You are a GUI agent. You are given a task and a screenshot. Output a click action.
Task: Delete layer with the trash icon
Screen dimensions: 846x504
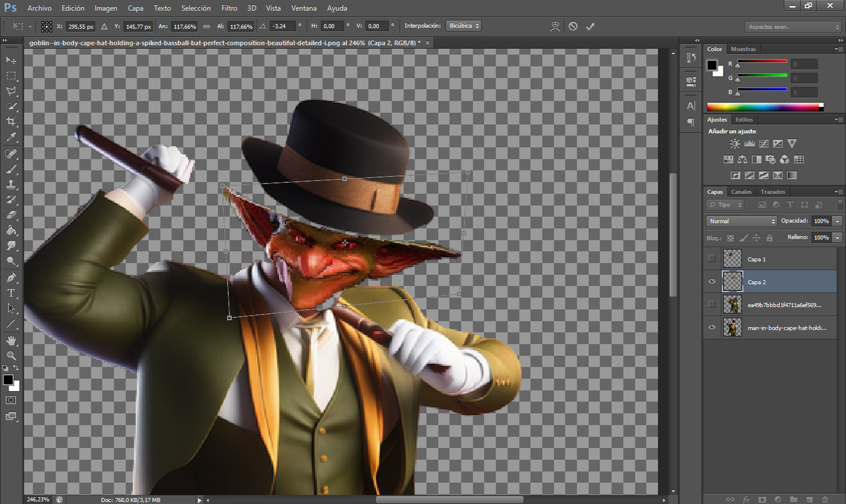826,499
